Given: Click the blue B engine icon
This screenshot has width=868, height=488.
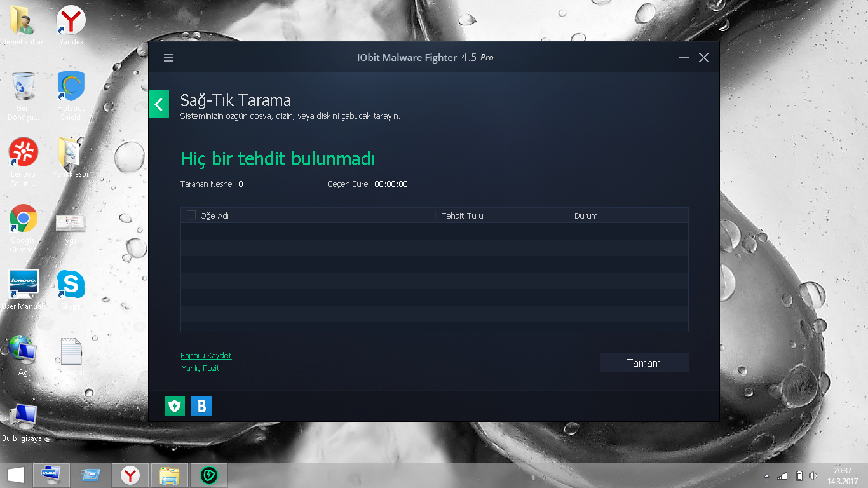Looking at the screenshot, I should (201, 406).
